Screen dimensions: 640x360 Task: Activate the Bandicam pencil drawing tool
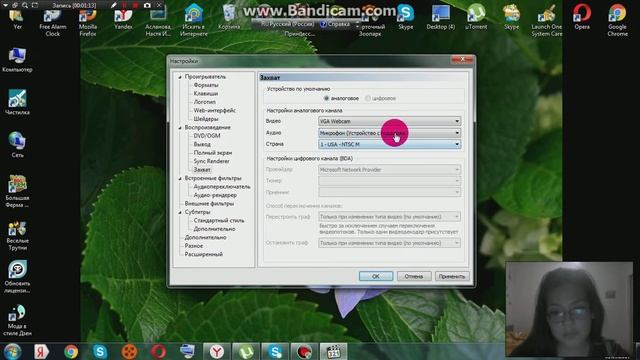tap(114, 5)
